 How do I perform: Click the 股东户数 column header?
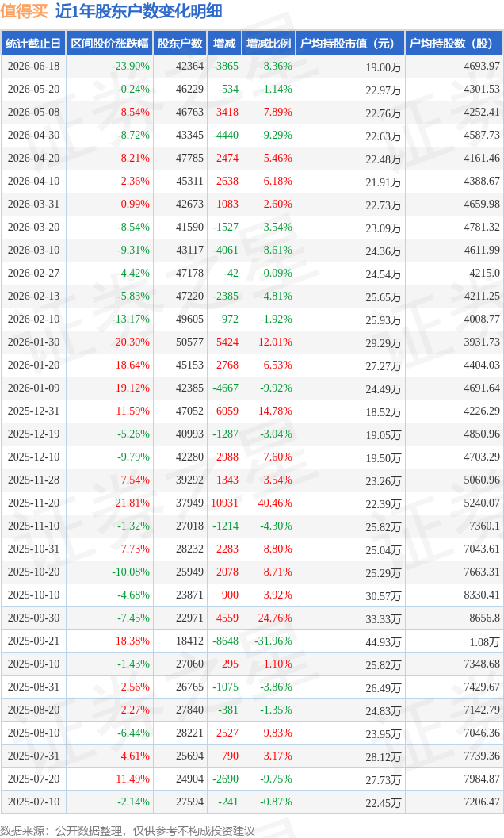tap(180, 44)
